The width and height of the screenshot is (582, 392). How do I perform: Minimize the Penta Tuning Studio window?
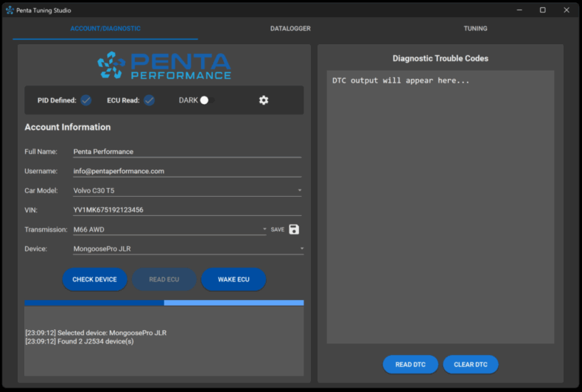pos(519,10)
